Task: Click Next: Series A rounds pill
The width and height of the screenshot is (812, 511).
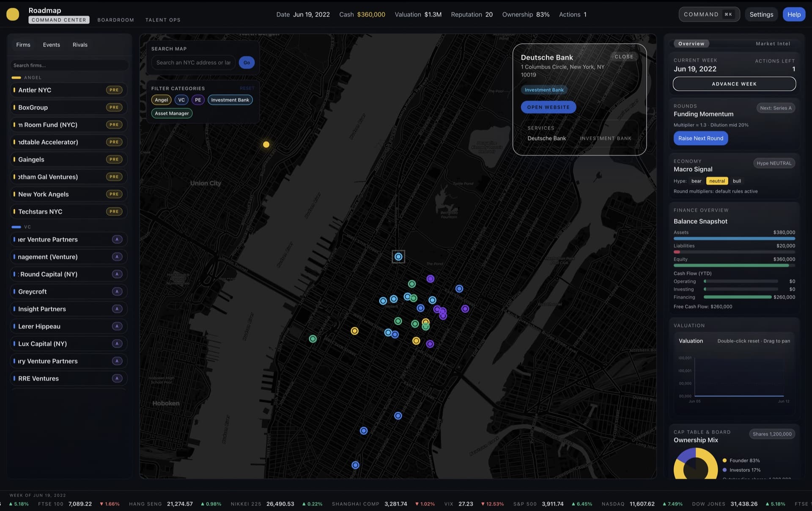Action: pos(775,108)
